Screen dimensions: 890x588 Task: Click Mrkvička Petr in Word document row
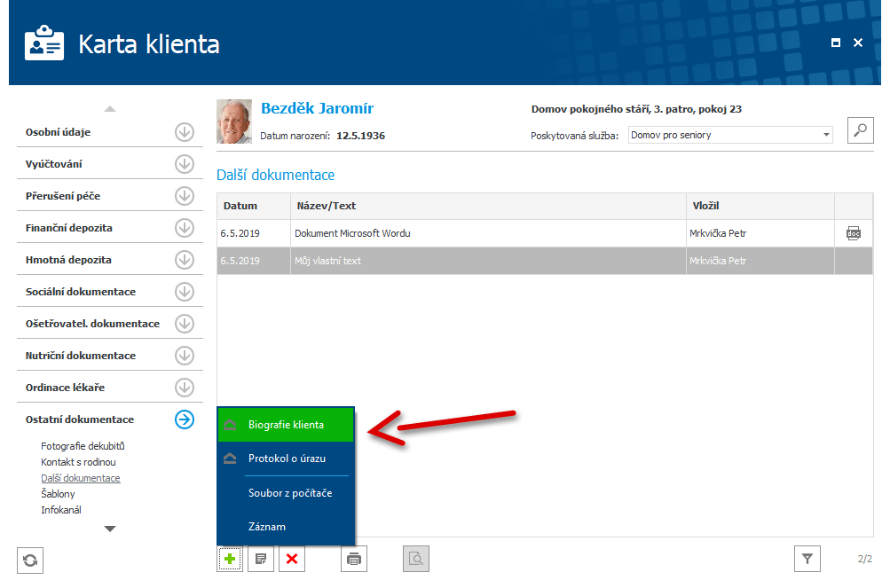(718, 233)
